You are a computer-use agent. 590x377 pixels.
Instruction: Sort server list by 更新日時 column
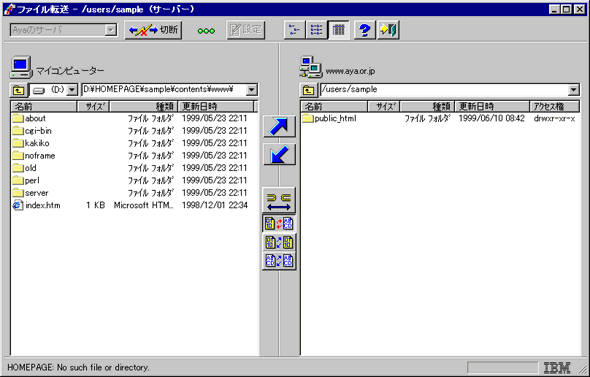point(492,106)
